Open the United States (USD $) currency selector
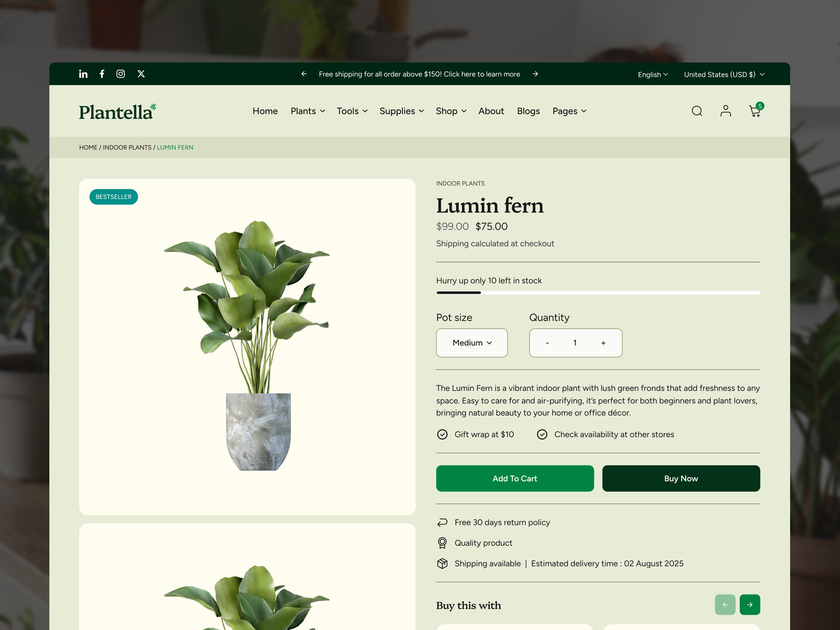 click(724, 74)
